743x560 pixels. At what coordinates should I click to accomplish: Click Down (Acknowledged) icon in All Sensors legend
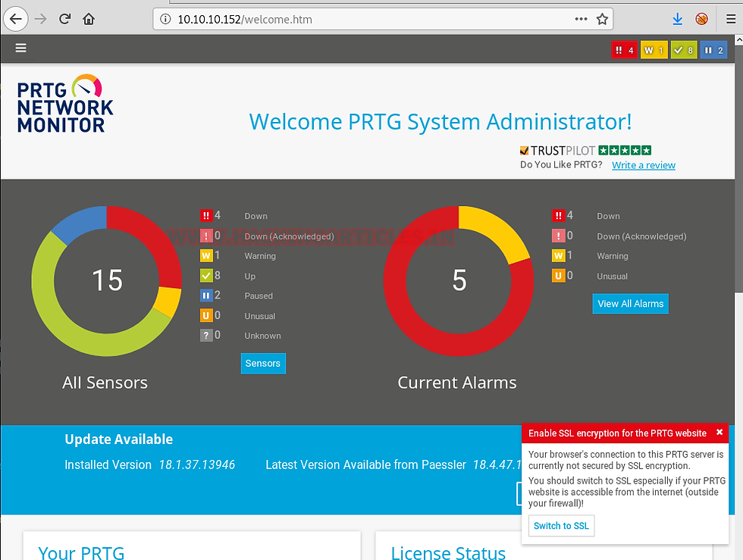click(206, 236)
